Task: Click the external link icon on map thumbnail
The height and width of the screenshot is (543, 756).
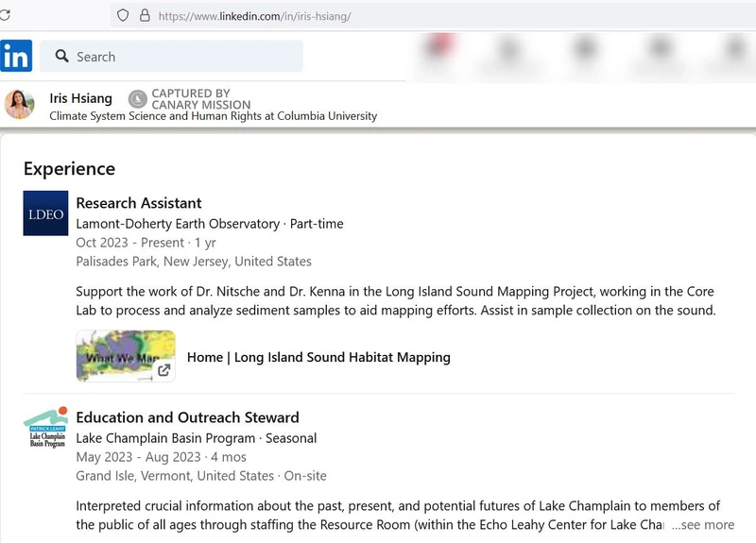Action: pyautogui.click(x=163, y=370)
